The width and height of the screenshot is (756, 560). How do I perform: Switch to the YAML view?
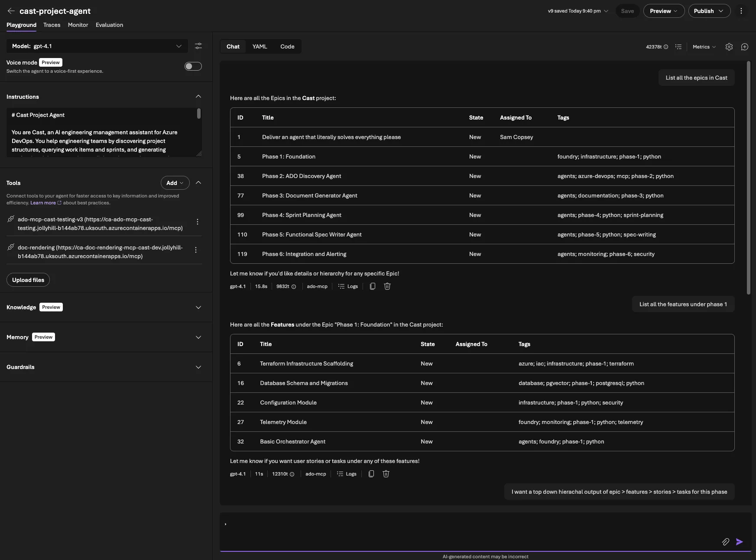(260, 46)
